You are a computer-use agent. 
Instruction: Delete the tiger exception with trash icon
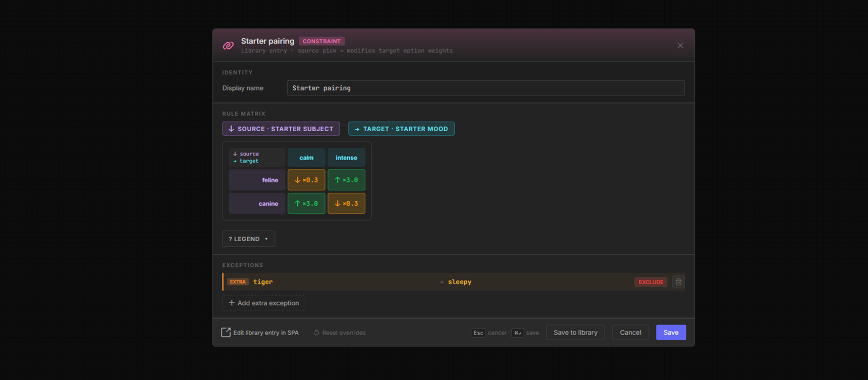point(678,282)
